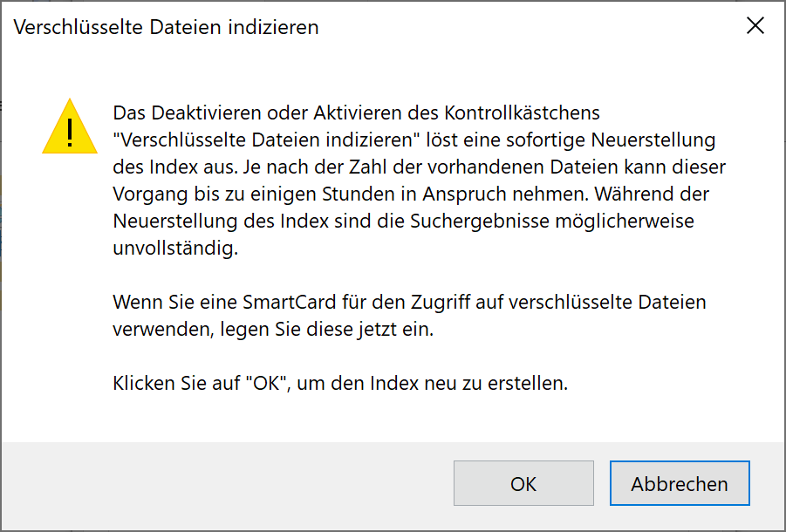Click the line starting 'Wenn Sie eine SmartCard'
Image resolution: width=786 pixels, height=532 pixels.
tap(409, 302)
